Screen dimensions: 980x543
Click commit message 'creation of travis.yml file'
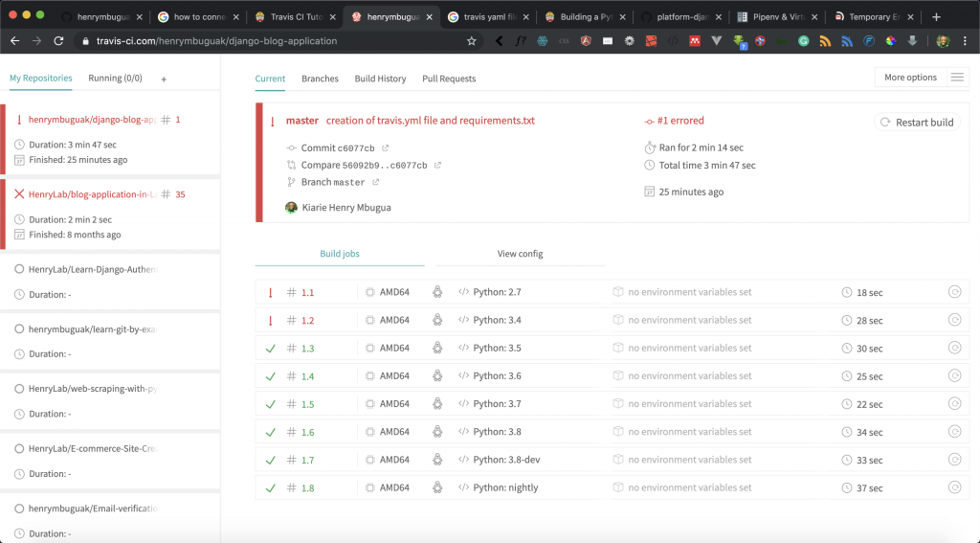[x=431, y=121]
